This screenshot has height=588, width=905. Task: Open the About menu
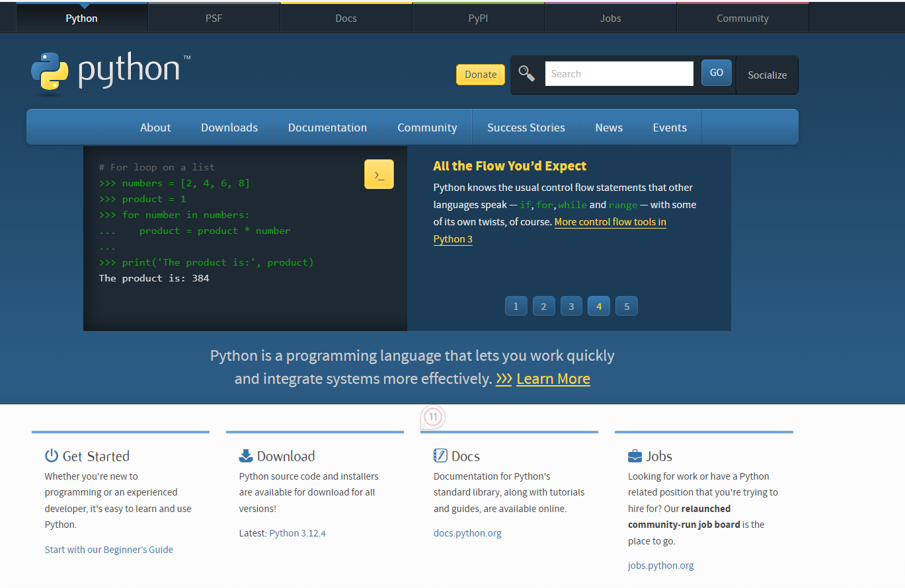tap(155, 128)
